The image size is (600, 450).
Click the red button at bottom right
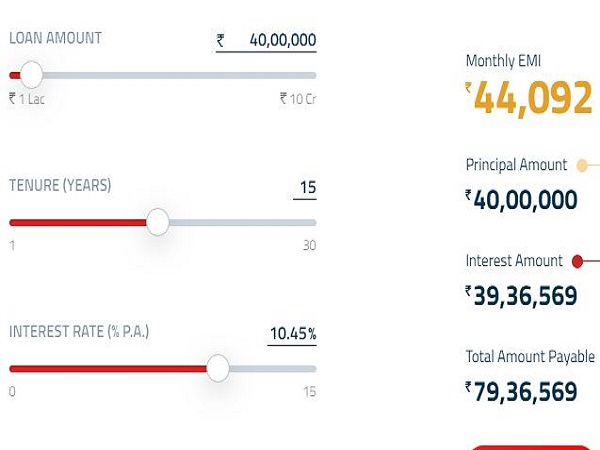pyautogui.click(x=530, y=446)
